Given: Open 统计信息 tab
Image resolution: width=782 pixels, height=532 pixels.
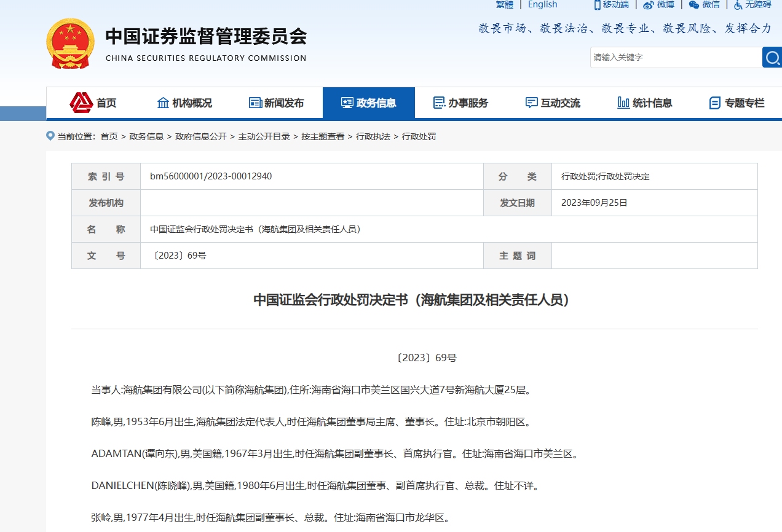Looking at the screenshot, I should (646, 103).
